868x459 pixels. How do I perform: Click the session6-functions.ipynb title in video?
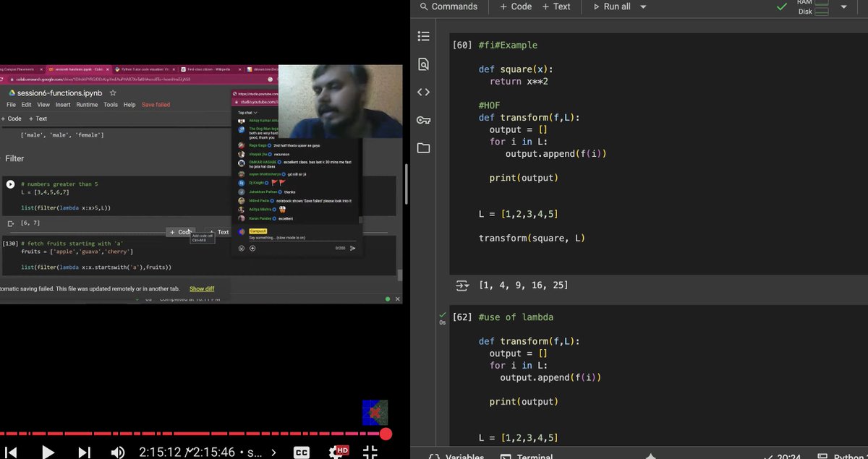[59, 93]
